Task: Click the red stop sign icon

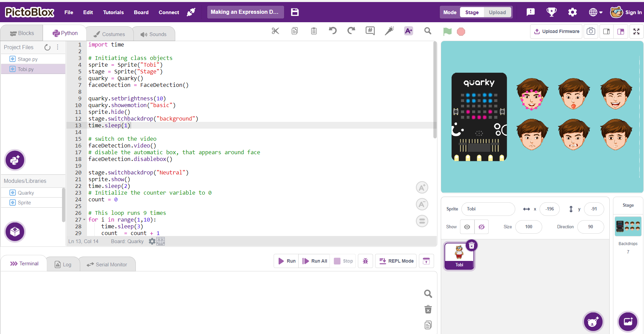Action: 461,32
